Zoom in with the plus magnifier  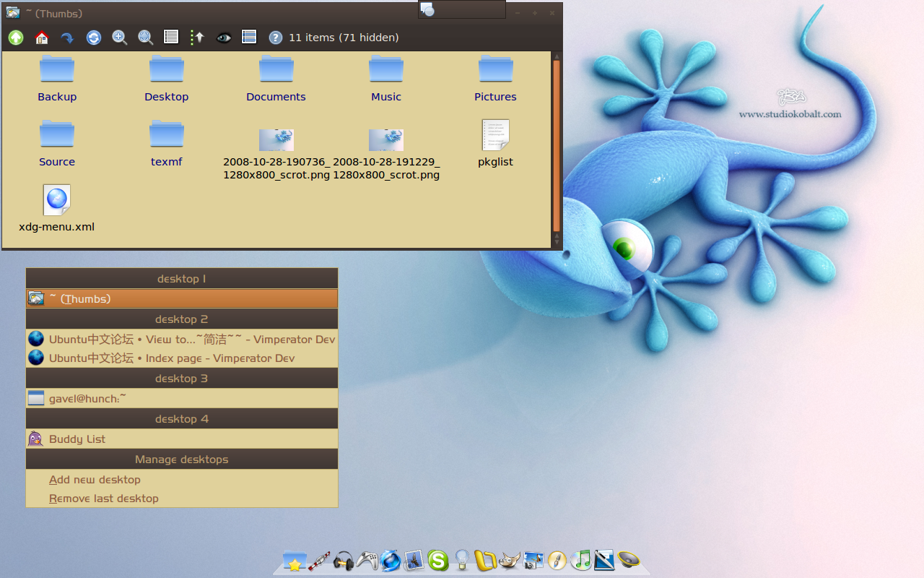120,38
